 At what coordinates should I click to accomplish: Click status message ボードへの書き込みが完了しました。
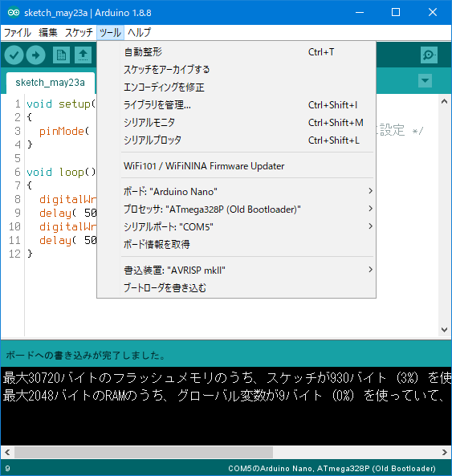(86, 355)
